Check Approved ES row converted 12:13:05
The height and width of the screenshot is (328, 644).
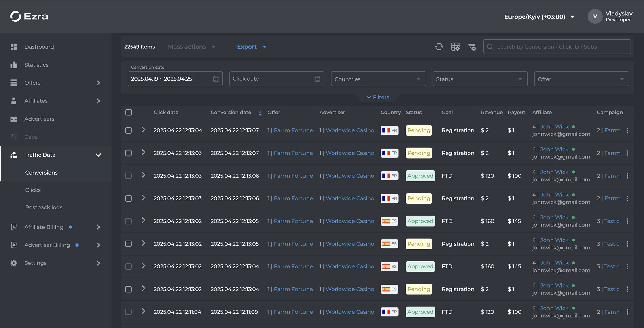[x=129, y=221]
